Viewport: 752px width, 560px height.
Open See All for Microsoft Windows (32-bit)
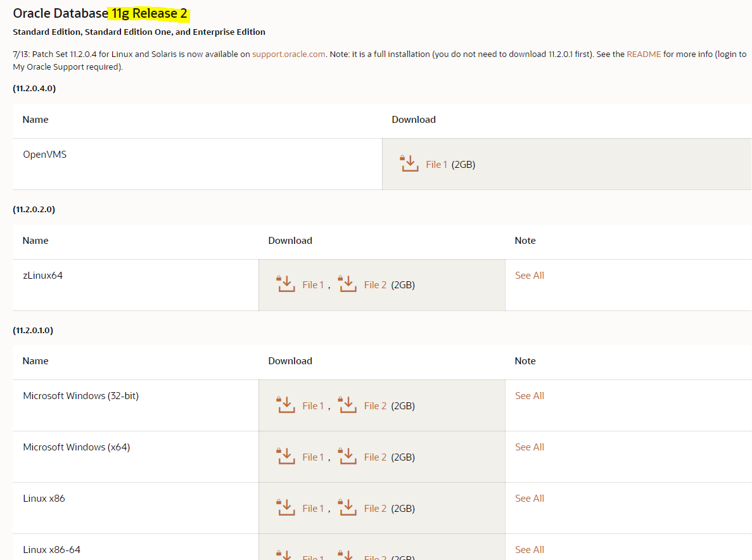click(x=530, y=395)
